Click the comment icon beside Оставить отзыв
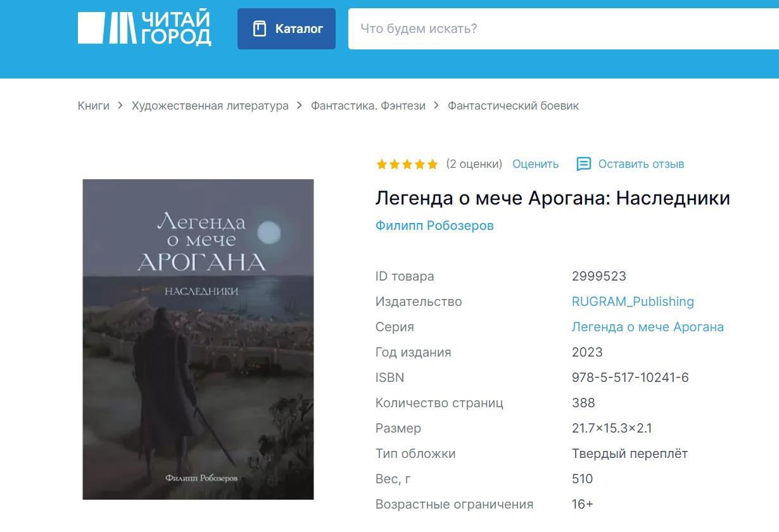This screenshot has width=779, height=532. point(583,164)
